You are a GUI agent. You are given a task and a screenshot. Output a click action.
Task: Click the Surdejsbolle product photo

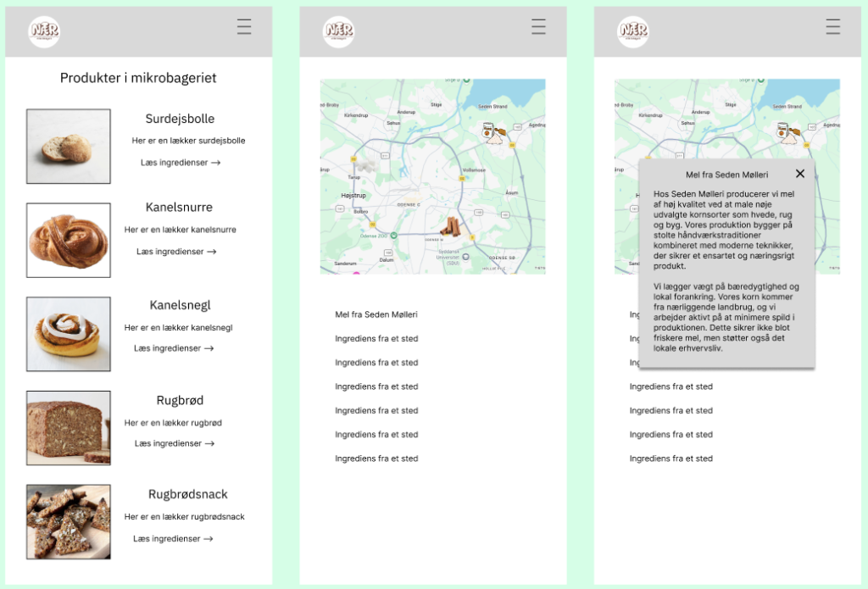[69, 146]
